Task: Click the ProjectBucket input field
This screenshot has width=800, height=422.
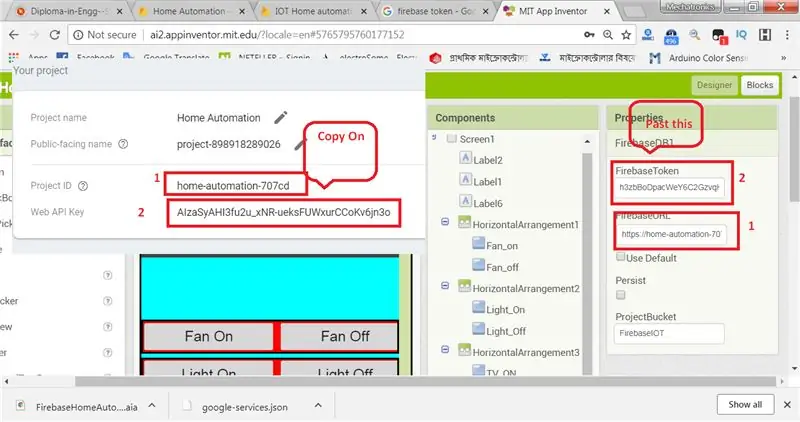Action: click(x=669, y=333)
